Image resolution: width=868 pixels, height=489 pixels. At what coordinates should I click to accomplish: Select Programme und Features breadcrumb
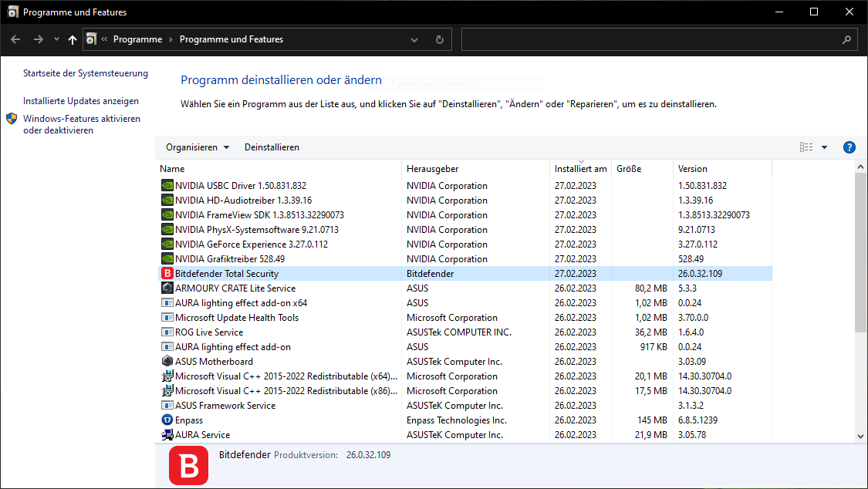pos(231,39)
